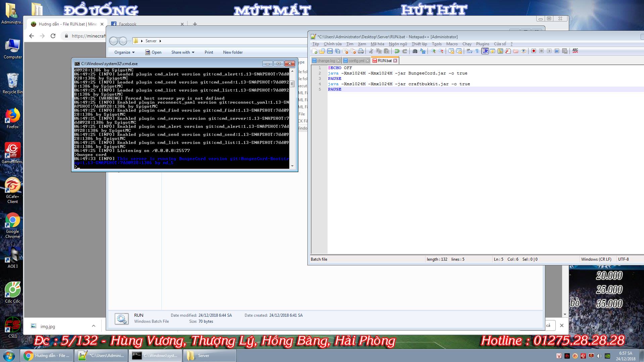The height and width of the screenshot is (362, 644).
Task: Click the New folder button in Explorer
Action: 233,52
